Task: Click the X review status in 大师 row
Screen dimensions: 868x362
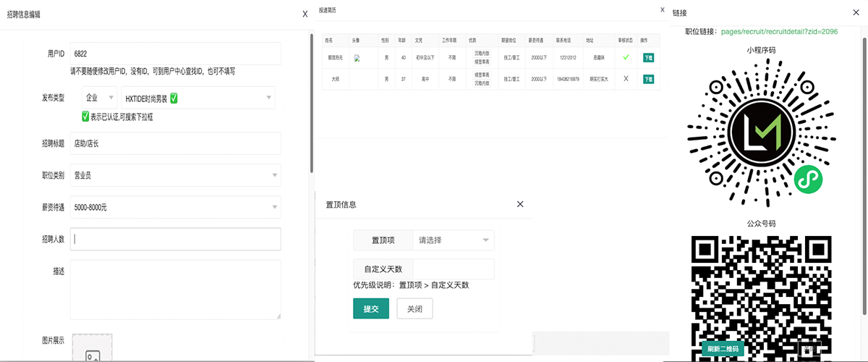Action: click(626, 78)
